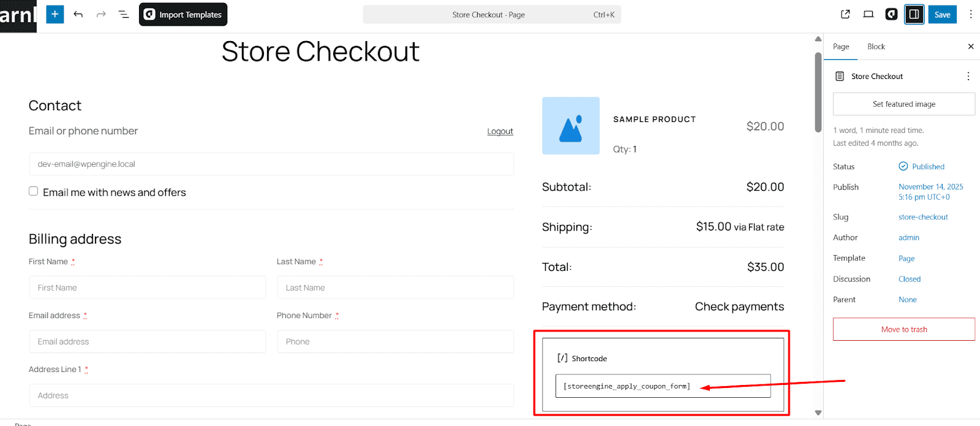Click the contact email input field

point(271,164)
